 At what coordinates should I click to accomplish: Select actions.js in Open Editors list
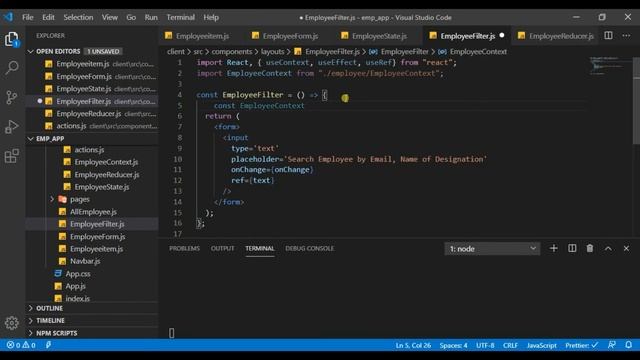coord(92,126)
